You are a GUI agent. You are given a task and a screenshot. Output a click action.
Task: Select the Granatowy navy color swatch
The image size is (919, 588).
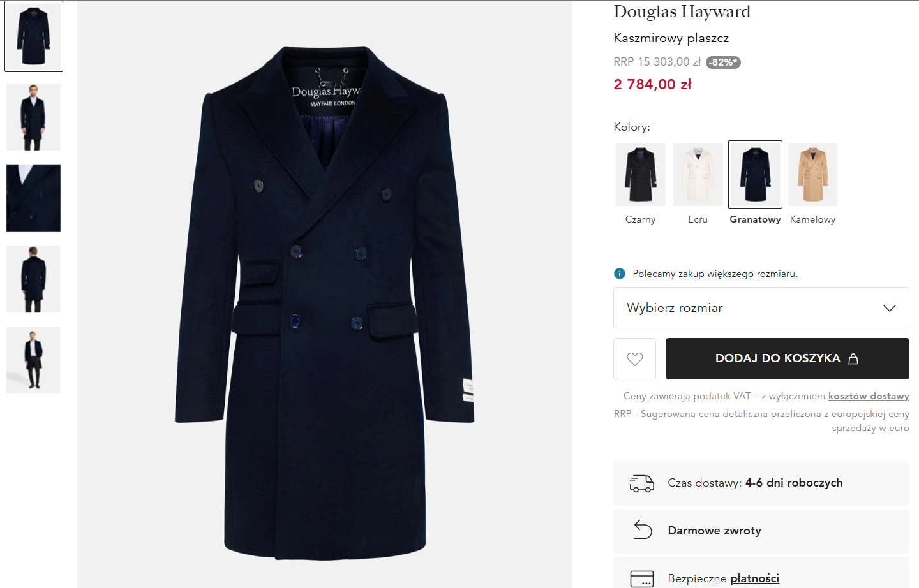coord(755,174)
